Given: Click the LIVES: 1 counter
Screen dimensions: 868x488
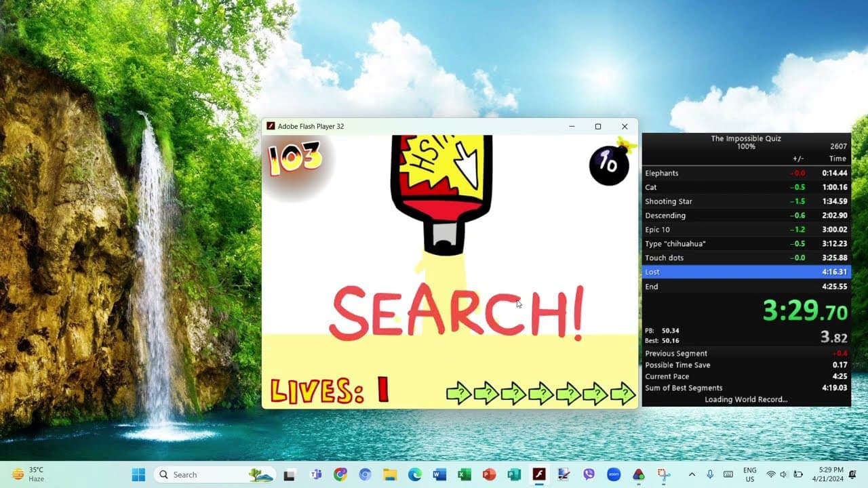Looking at the screenshot, I should click(330, 391).
